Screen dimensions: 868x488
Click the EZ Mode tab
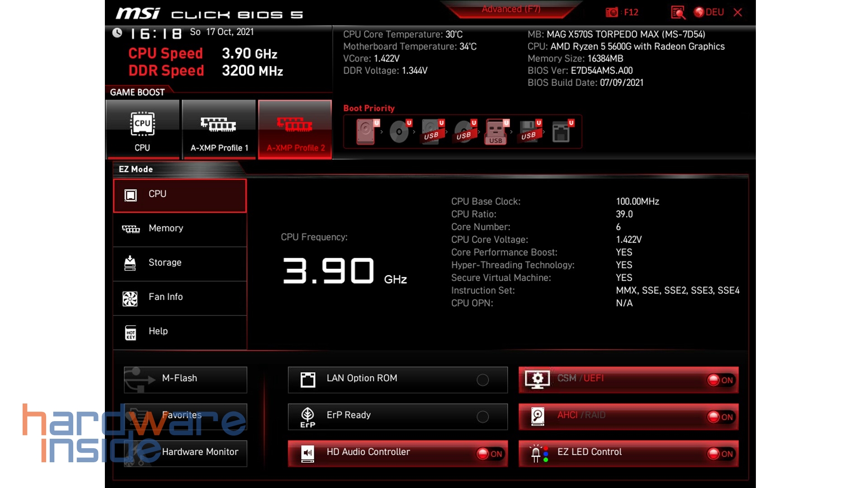[136, 169]
